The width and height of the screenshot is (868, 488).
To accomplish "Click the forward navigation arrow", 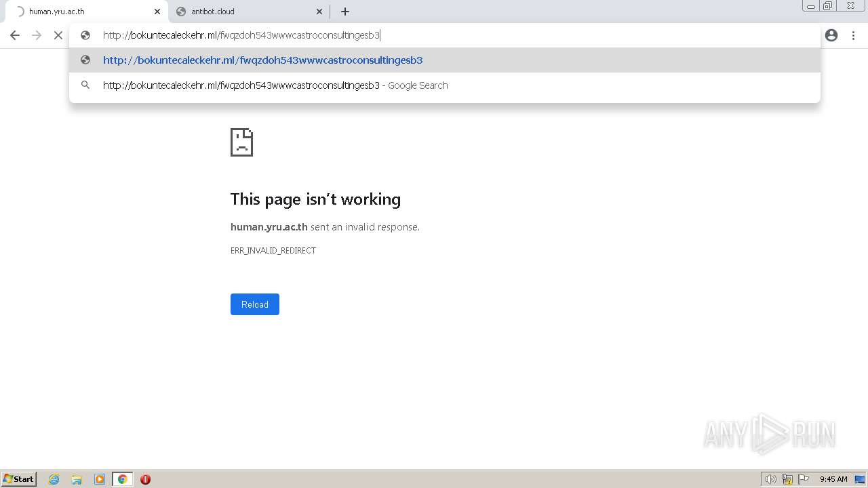I will click(37, 35).
